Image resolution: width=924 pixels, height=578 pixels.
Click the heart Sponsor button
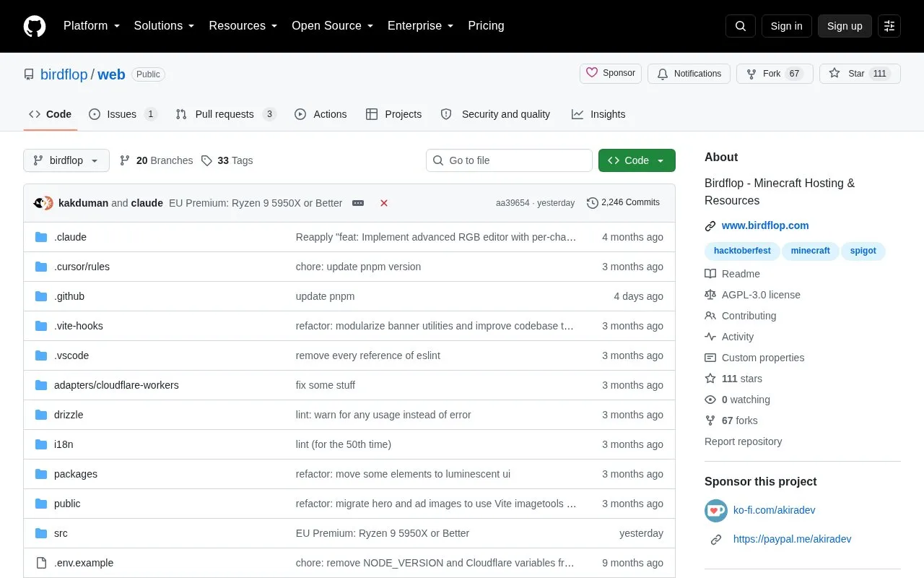pos(611,74)
